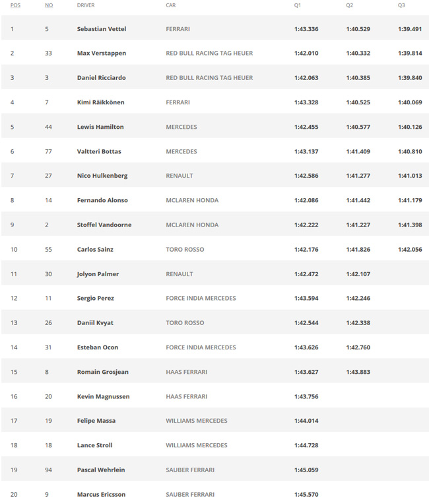
Task: Click Marcus Ericsson's Q1 time 1:45.570
Action: click(306, 494)
